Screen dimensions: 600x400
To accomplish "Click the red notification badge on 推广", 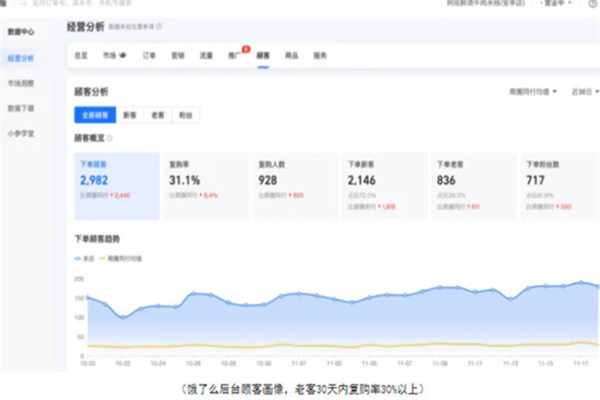I will [245, 47].
